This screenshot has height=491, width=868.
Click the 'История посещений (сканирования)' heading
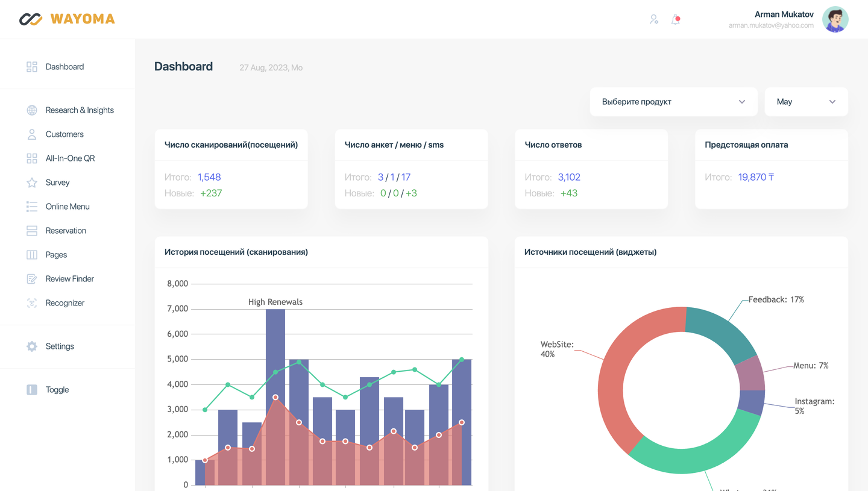pyautogui.click(x=236, y=252)
